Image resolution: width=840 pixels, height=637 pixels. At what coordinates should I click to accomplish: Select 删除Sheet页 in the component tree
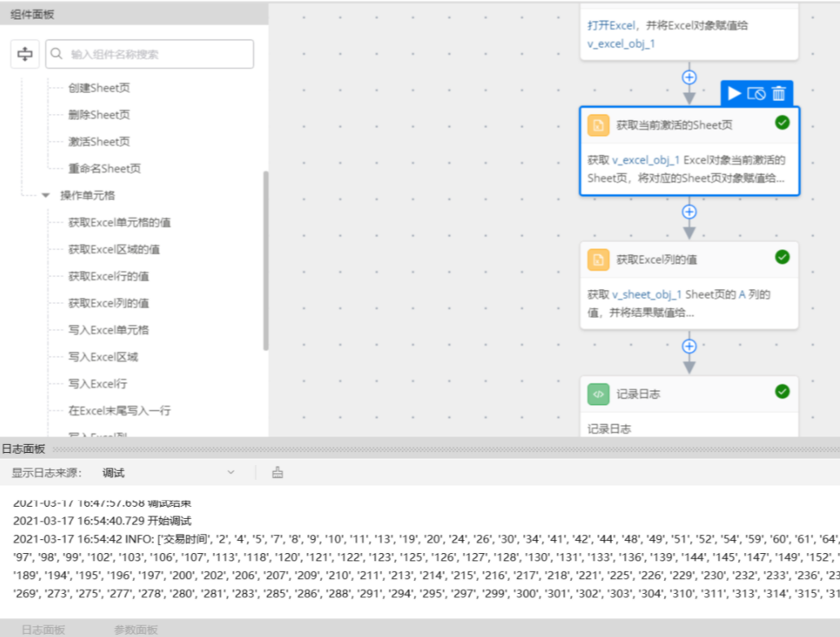(x=99, y=115)
